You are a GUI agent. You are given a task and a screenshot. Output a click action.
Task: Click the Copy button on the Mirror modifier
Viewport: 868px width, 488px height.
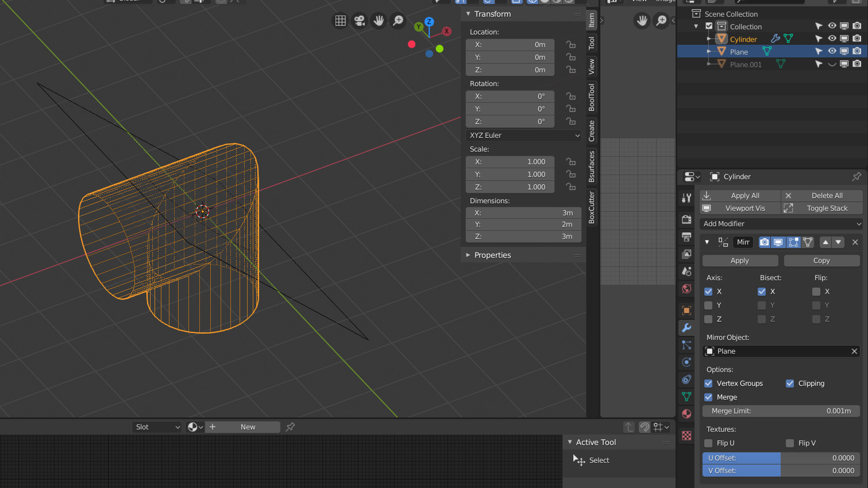tap(821, 260)
